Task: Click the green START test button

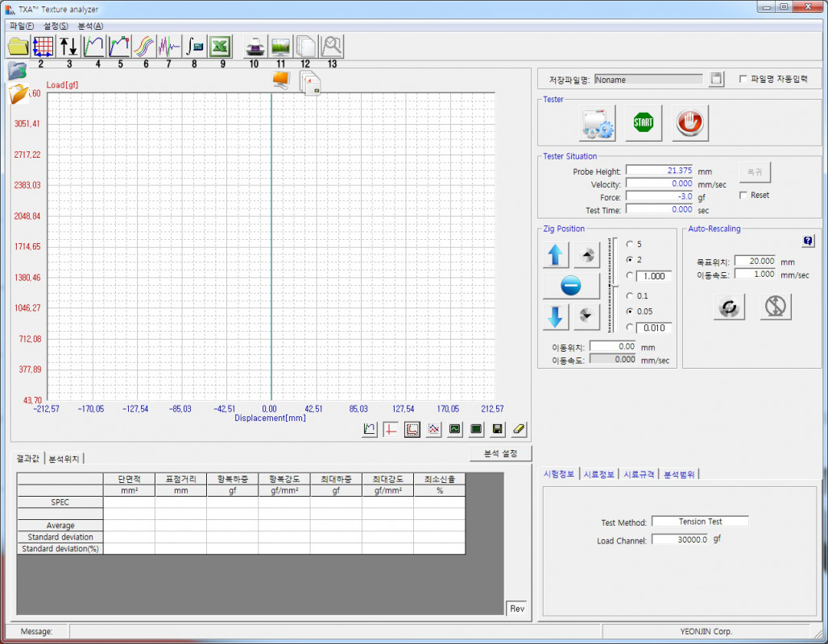Action: (x=644, y=122)
